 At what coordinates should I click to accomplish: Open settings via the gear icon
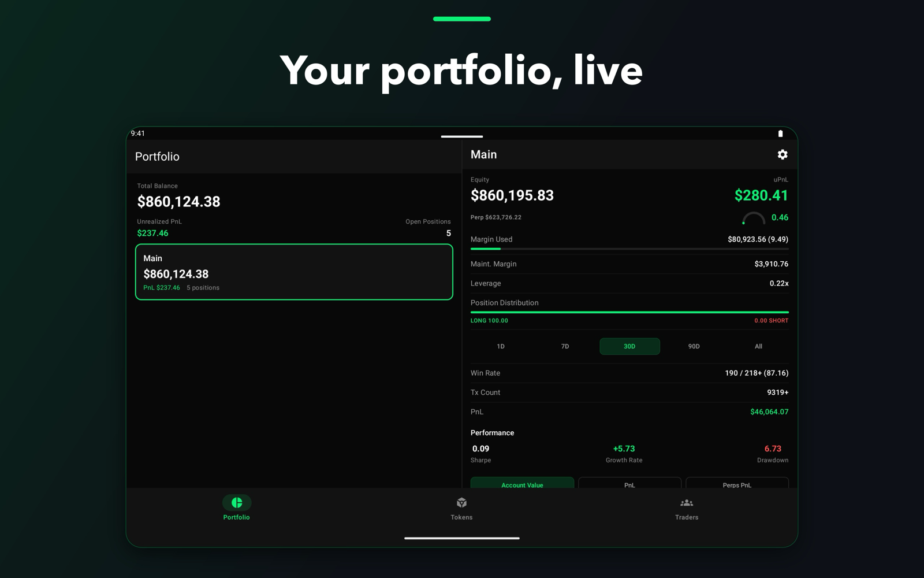tap(782, 154)
